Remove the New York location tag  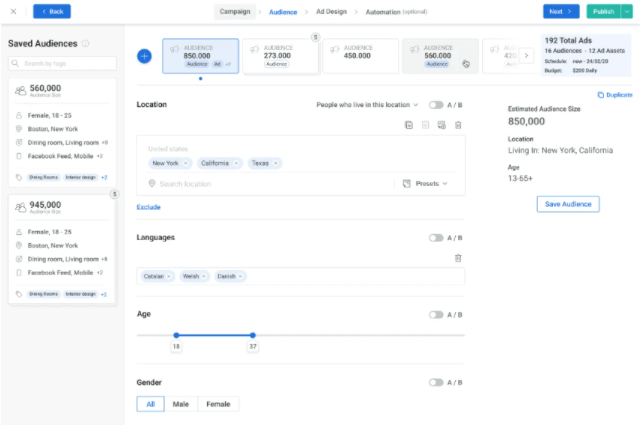pyautogui.click(x=184, y=163)
